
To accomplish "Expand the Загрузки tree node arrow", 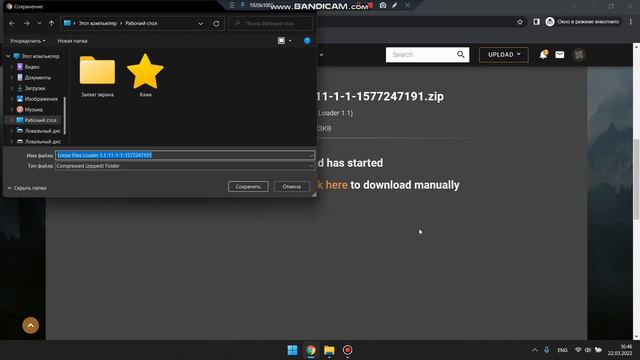I will (12, 88).
